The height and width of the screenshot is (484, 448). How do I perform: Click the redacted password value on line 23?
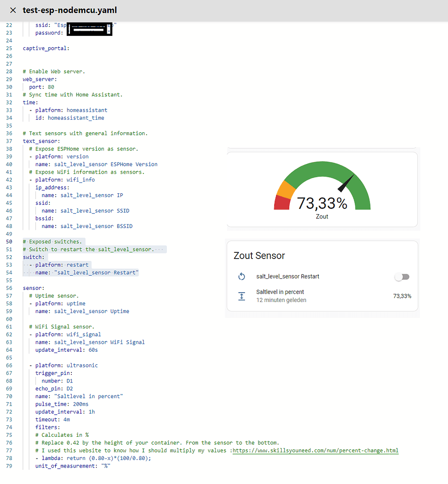pos(89,31)
